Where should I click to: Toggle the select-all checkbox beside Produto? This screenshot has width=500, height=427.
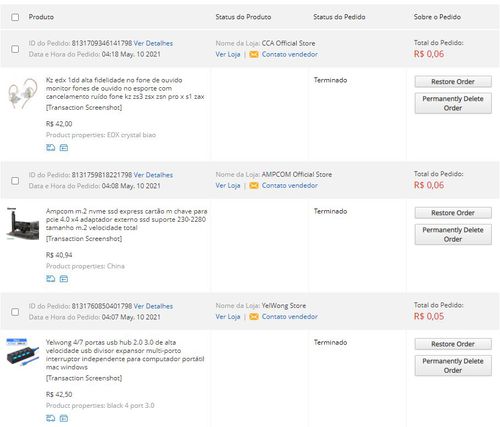(x=15, y=17)
